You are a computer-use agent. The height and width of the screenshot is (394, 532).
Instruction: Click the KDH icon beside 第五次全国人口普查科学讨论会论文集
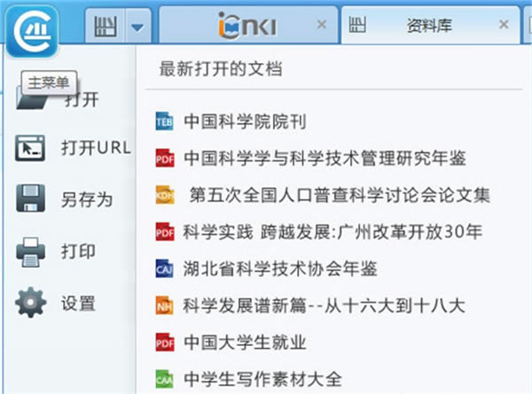pyautogui.click(x=165, y=195)
